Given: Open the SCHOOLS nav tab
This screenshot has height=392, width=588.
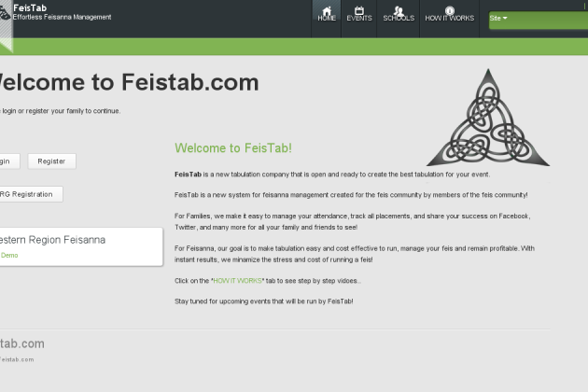Looking at the screenshot, I should 399,19.
